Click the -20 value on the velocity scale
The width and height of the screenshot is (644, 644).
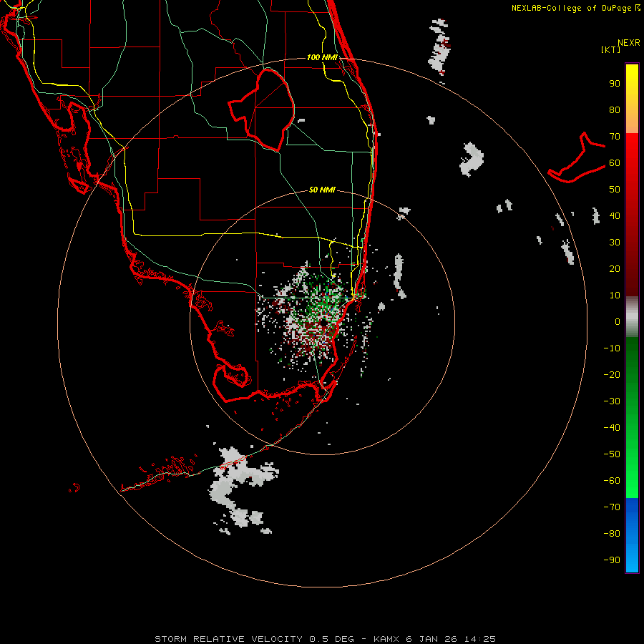coord(612,374)
